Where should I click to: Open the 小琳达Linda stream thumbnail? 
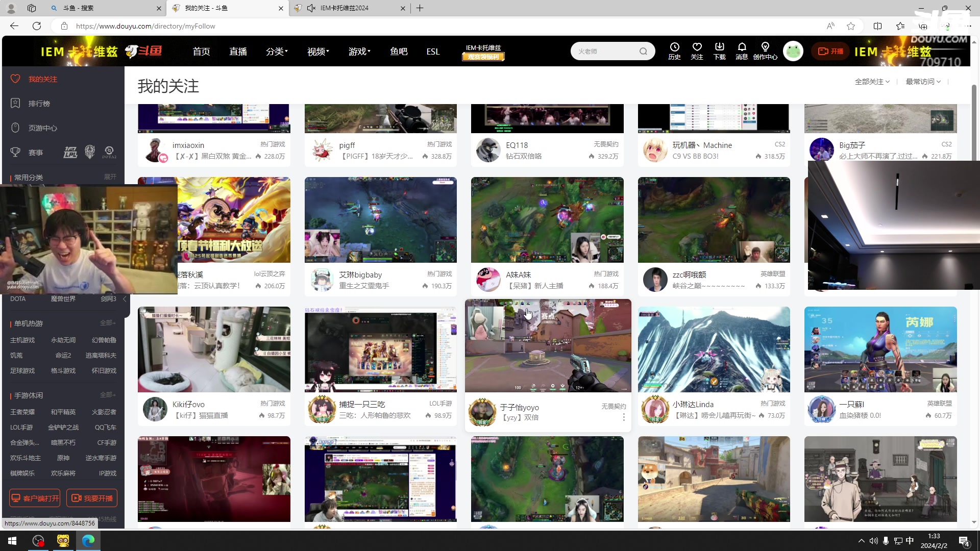point(714,349)
